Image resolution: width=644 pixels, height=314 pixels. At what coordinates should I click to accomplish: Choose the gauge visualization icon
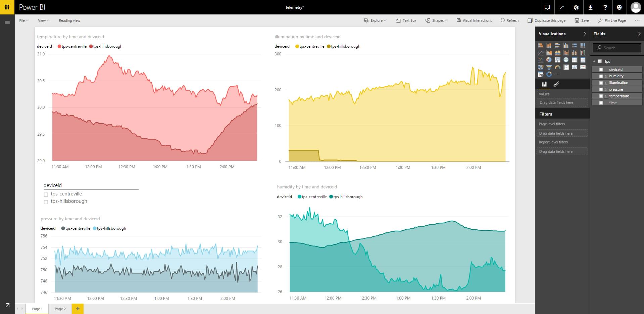click(x=557, y=67)
